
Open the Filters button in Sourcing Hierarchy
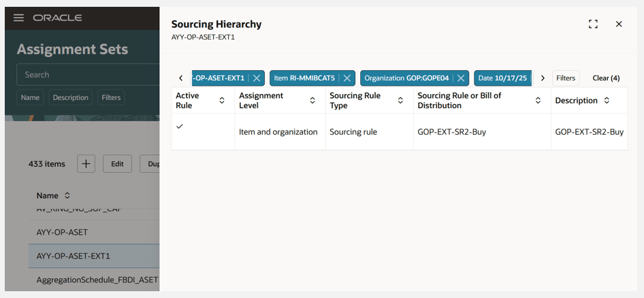tap(566, 78)
